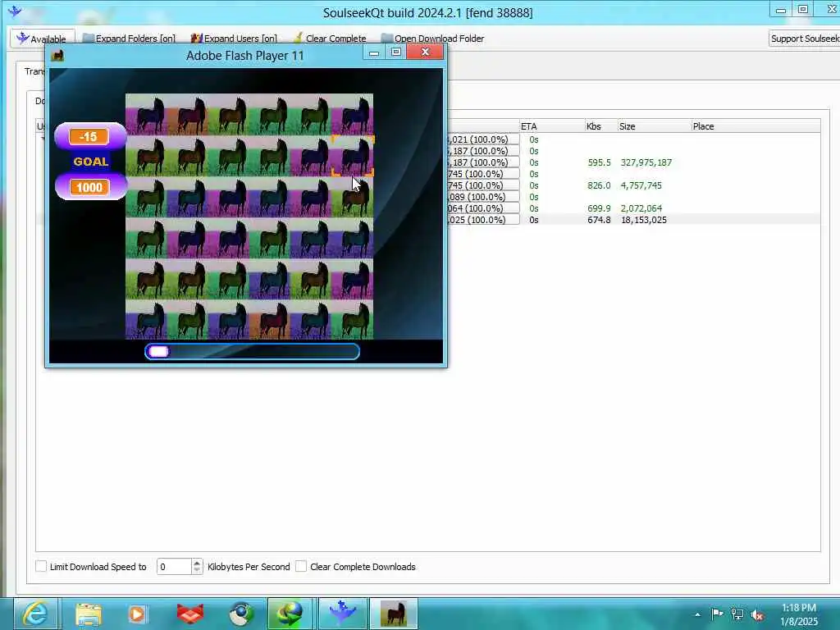The height and width of the screenshot is (630, 840).
Task: Select the only purple horse tile in the fifth row
Action: click(270, 279)
